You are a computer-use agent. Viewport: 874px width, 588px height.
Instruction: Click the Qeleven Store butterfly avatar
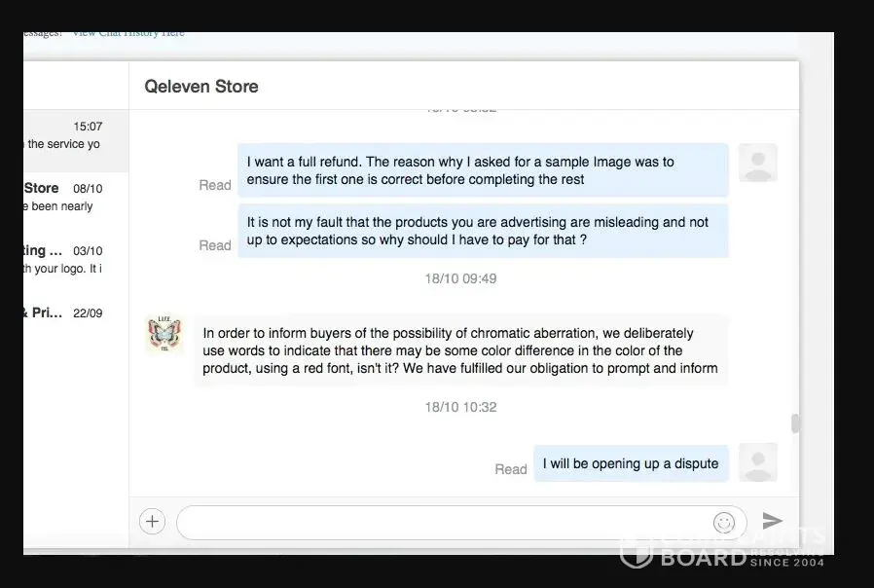coord(164,334)
